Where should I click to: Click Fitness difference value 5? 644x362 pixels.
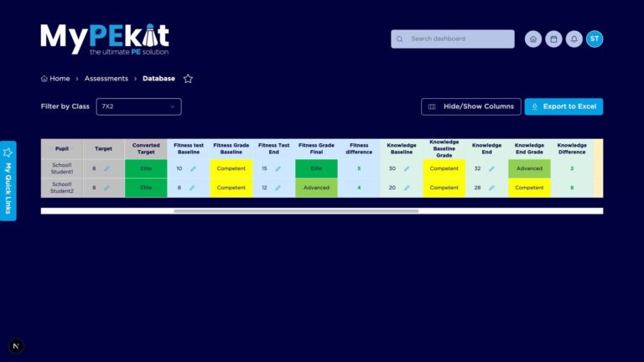(x=359, y=168)
